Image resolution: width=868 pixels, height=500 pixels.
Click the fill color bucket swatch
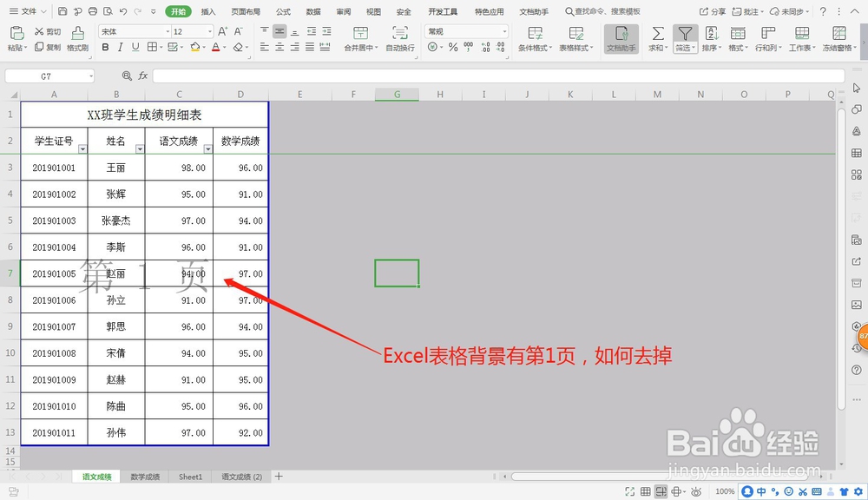[x=194, y=48]
